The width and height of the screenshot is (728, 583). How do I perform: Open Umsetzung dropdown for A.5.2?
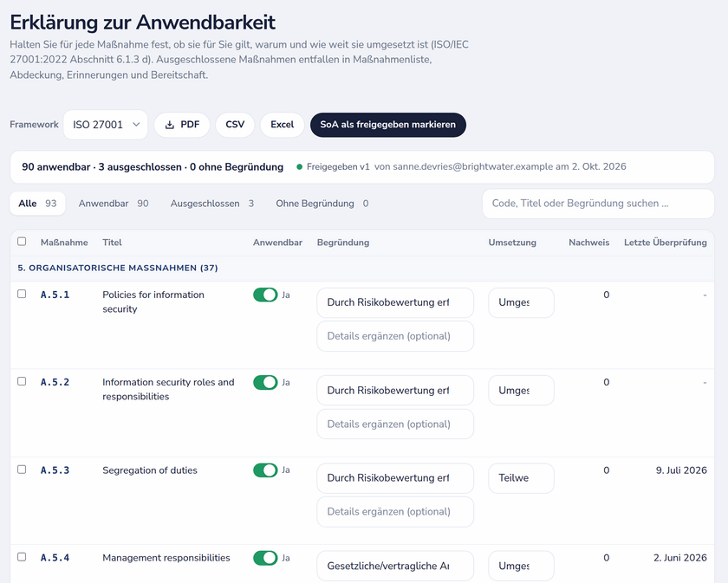click(521, 391)
